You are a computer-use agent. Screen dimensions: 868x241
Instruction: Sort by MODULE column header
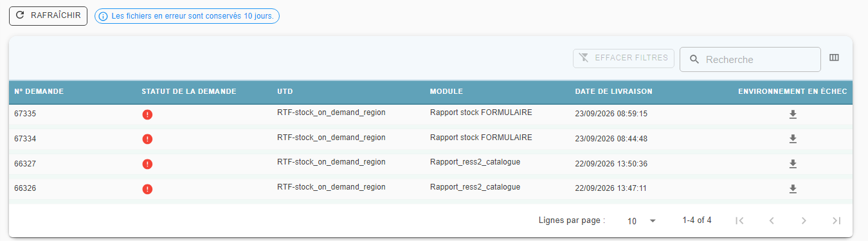coord(446,92)
